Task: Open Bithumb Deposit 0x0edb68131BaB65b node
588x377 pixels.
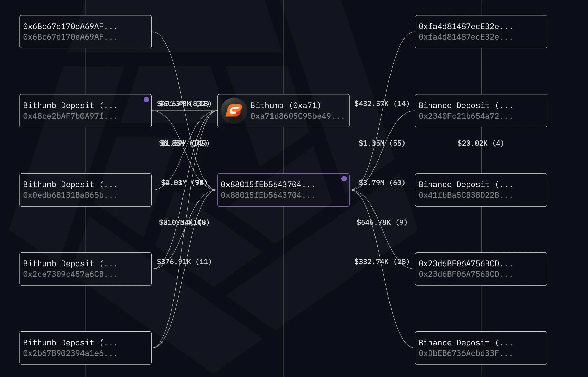Action: click(x=85, y=190)
